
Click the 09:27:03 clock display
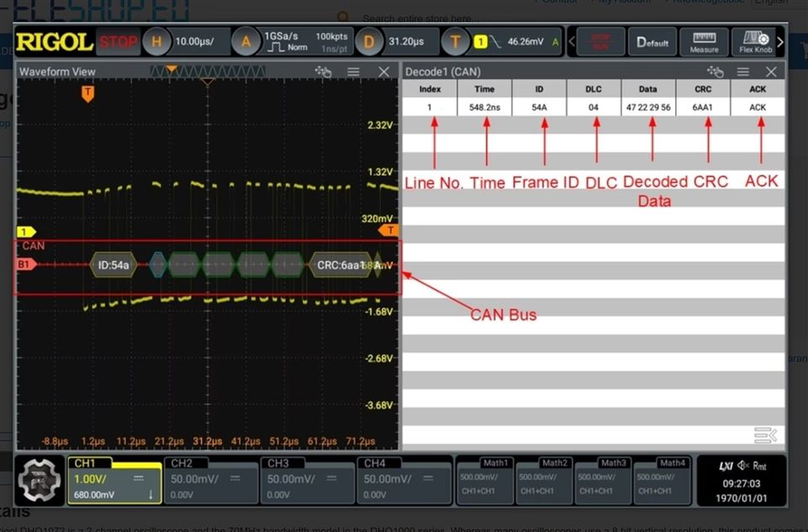pos(742,483)
